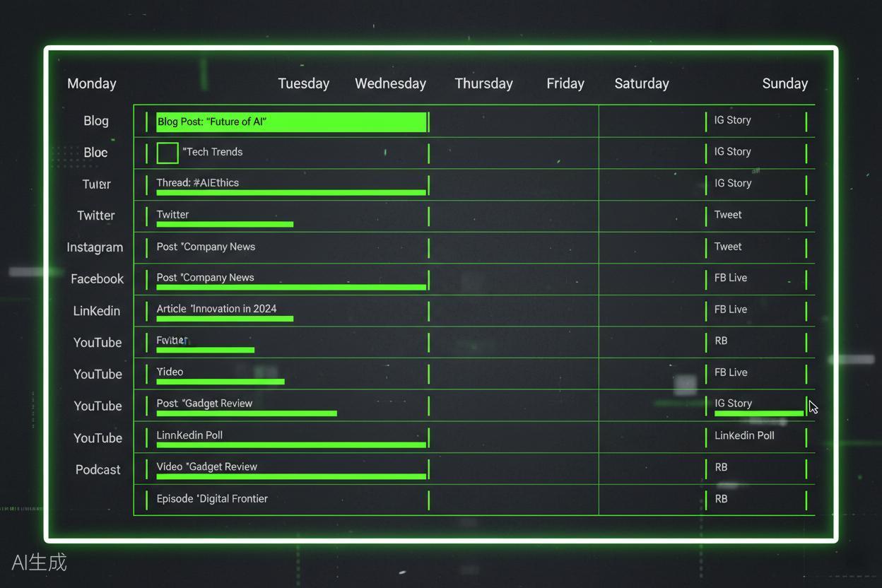Select the Wednesday column header
The height and width of the screenshot is (588, 882).
click(x=390, y=83)
